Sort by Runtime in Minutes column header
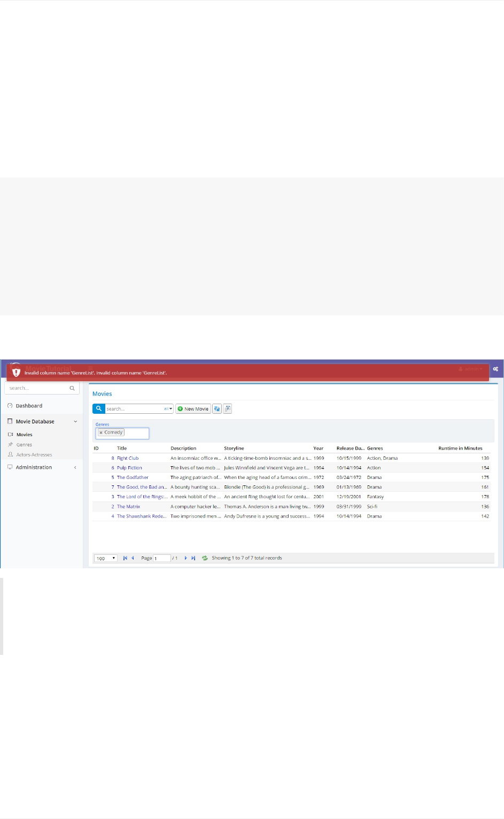Screen dimensions: 504x819 (460, 449)
